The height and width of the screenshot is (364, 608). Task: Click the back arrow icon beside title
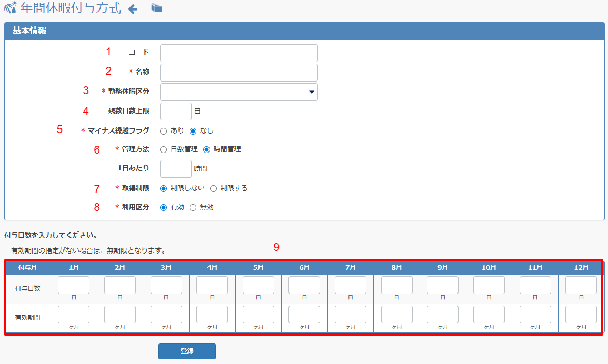tap(133, 9)
